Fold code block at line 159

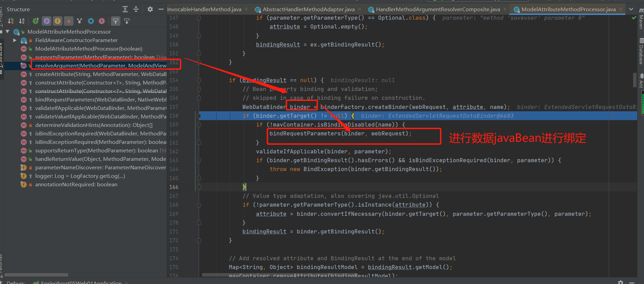(199, 125)
